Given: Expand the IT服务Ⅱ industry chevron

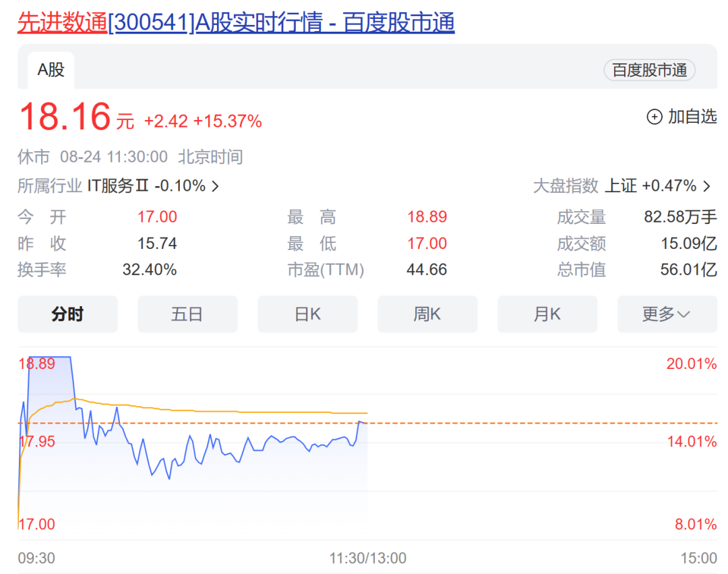Looking at the screenshot, I should point(216,186).
